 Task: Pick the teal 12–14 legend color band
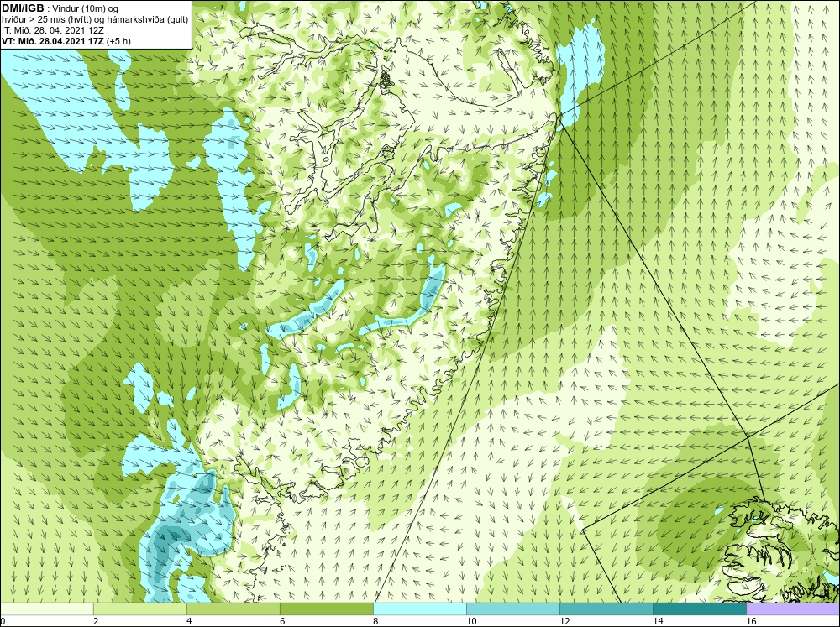(x=606, y=609)
